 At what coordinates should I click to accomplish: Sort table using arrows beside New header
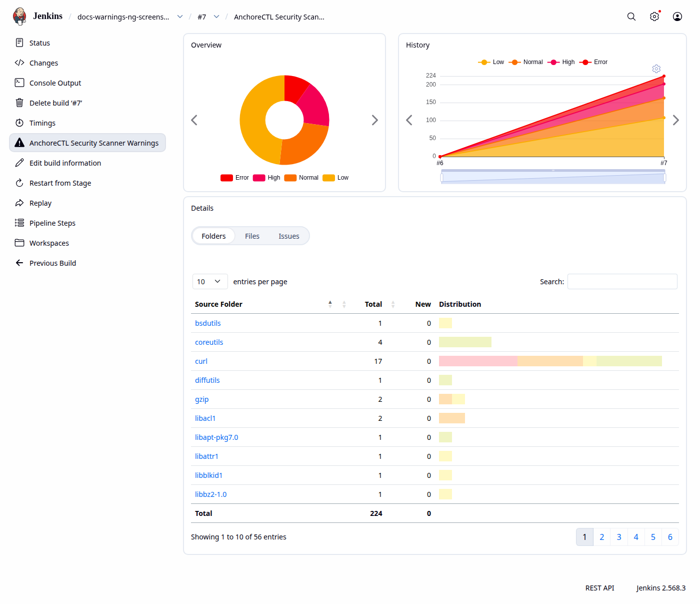pos(393,304)
